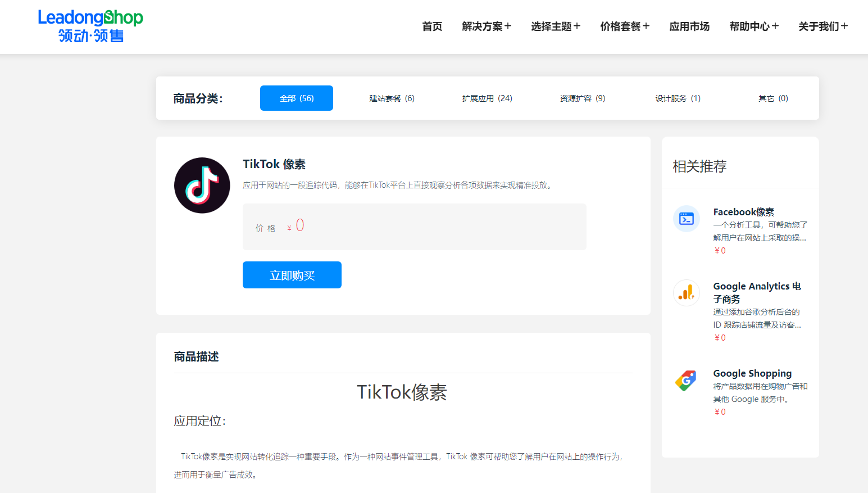Click the TikTok product tagline sentence
The height and width of the screenshot is (493, 868).
click(398, 185)
